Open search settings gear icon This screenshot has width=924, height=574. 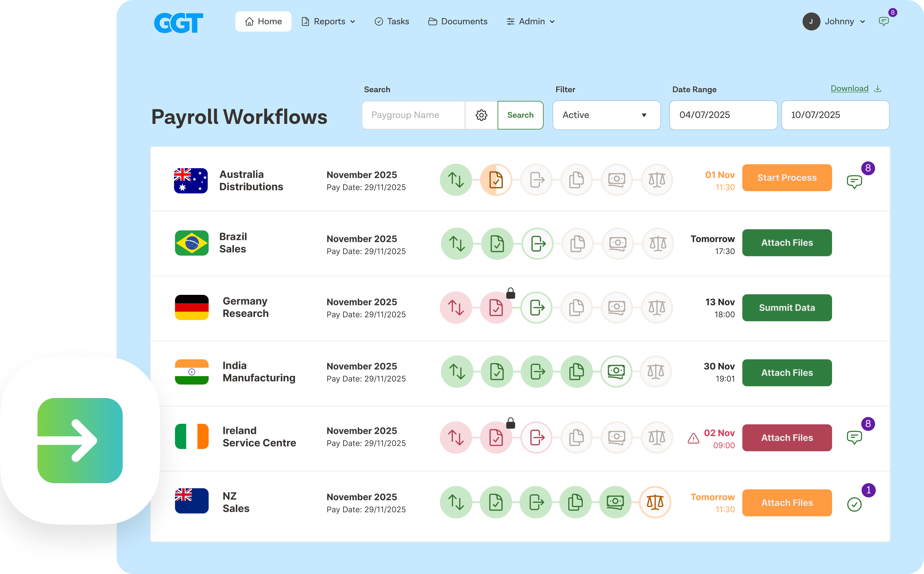coord(481,115)
